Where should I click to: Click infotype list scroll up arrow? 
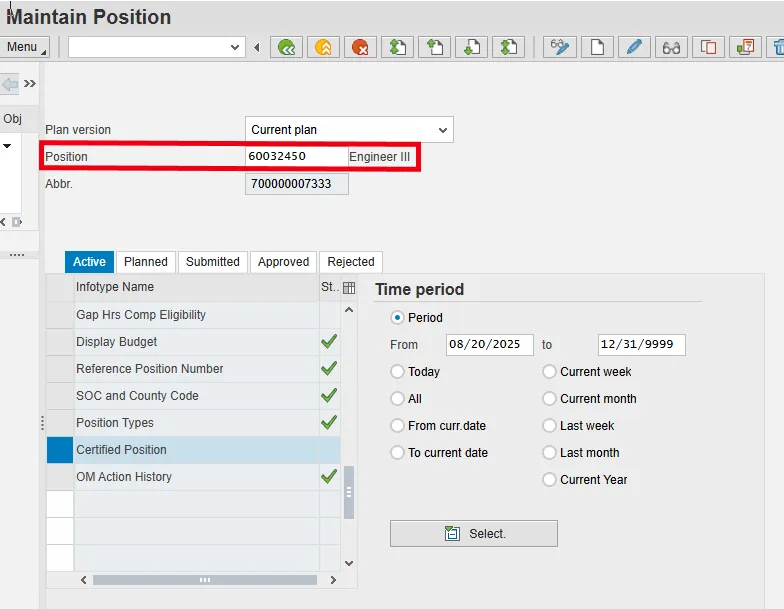[349, 310]
